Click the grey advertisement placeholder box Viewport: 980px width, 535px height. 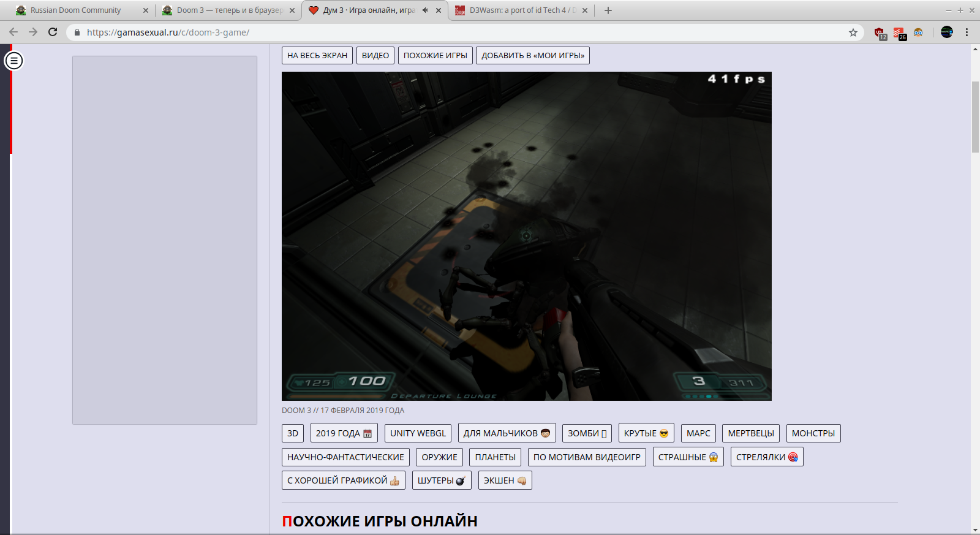(x=165, y=240)
